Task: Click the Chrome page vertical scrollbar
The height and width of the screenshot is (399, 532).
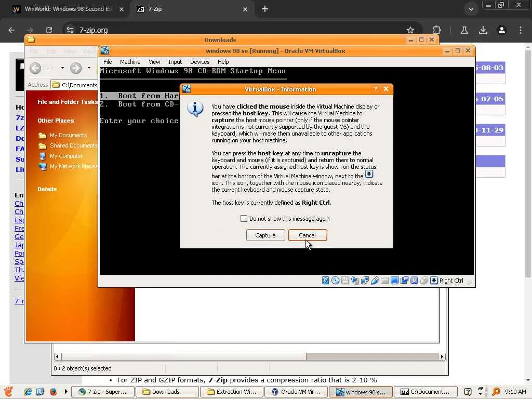Action: click(528, 163)
